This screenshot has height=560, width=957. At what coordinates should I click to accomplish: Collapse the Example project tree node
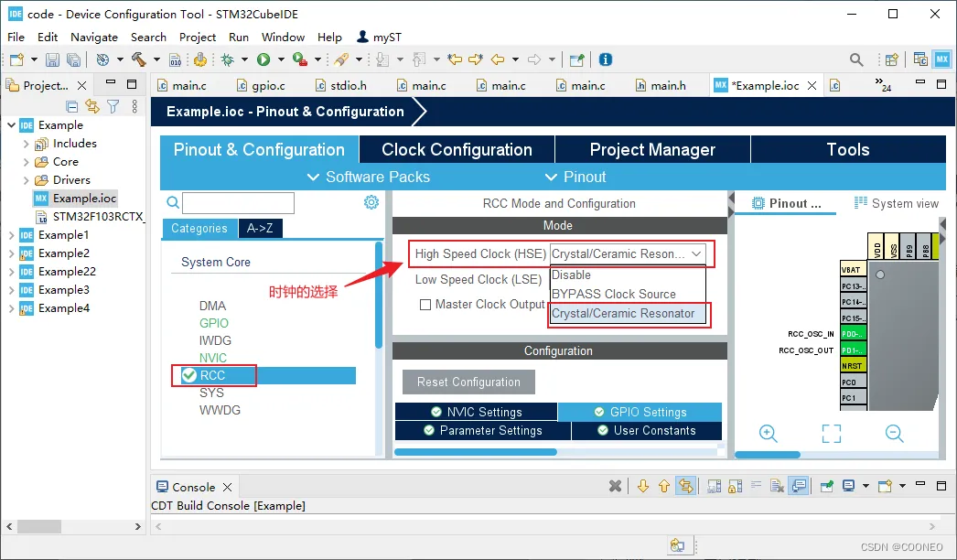click(x=12, y=124)
